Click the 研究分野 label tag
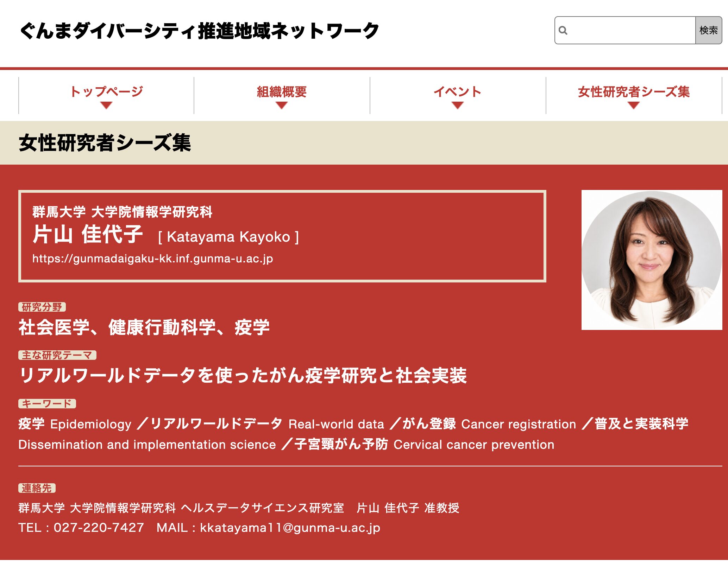The width and height of the screenshot is (728, 567). point(42,307)
